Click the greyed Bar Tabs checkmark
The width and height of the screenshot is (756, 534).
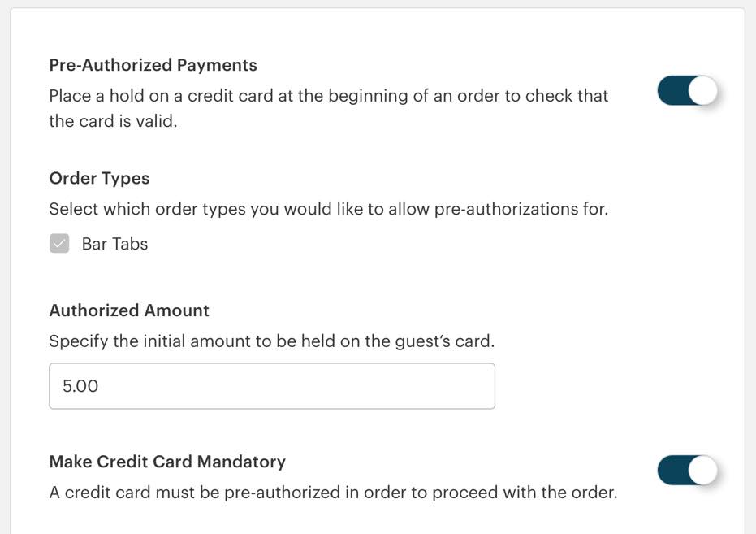[58, 243]
